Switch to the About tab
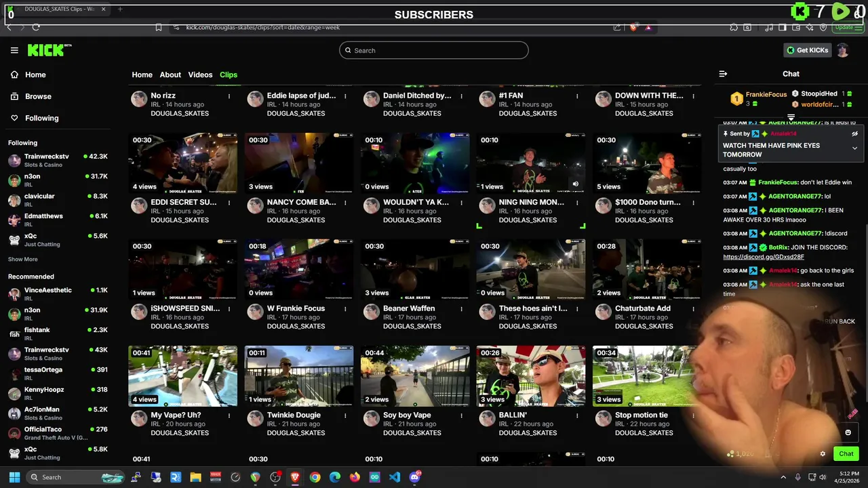Image resolution: width=868 pixels, height=488 pixels. 170,75
